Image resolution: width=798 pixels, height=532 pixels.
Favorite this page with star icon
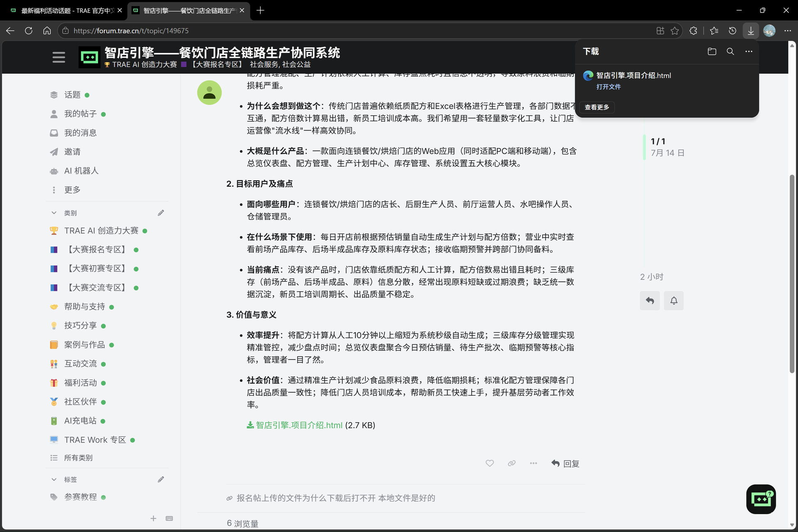pyautogui.click(x=675, y=31)
